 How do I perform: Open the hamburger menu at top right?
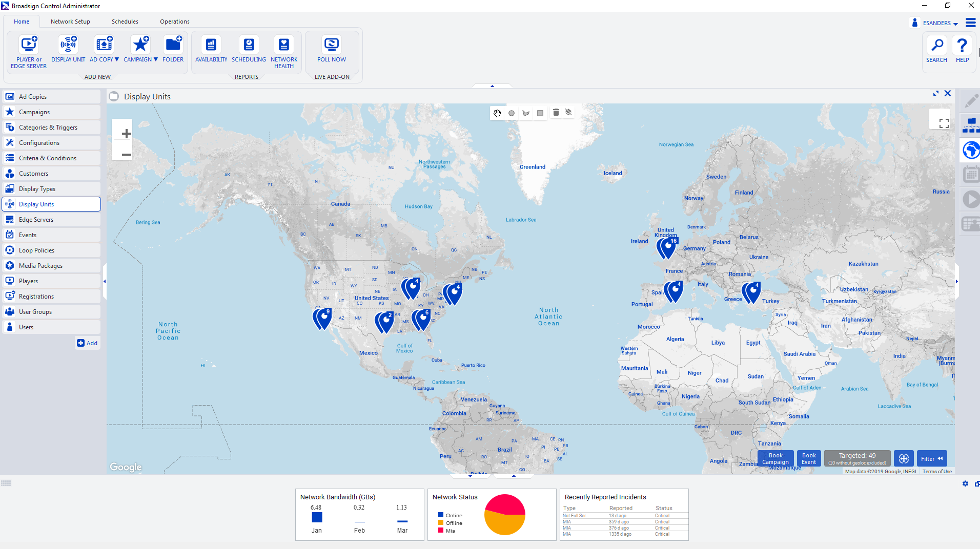(970, 23)
